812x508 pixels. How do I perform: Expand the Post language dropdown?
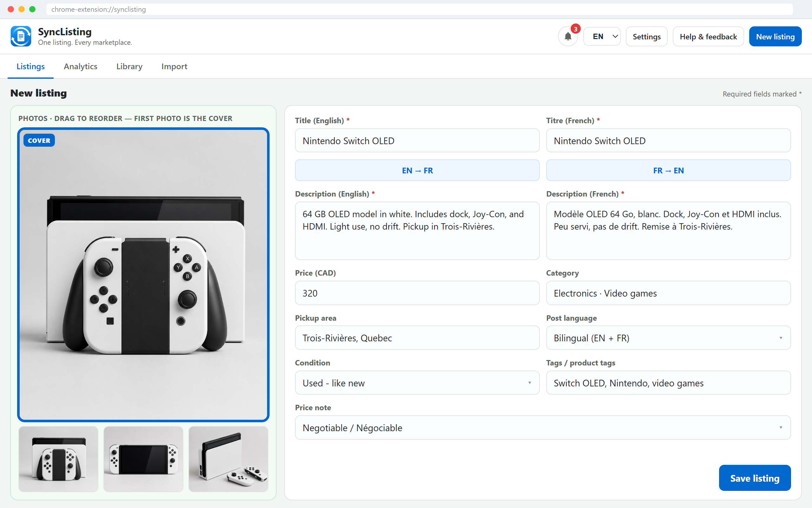point(668,338)
